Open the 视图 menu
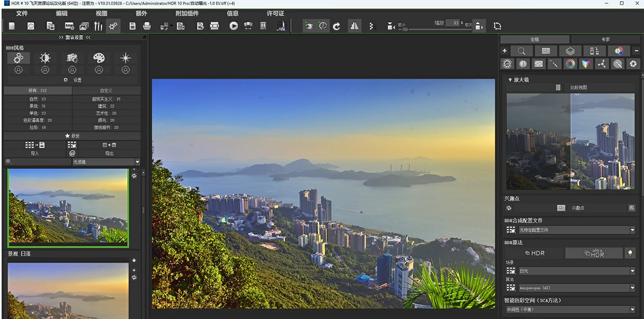Viewport: 644px width, 319px height. pos(101,13)
